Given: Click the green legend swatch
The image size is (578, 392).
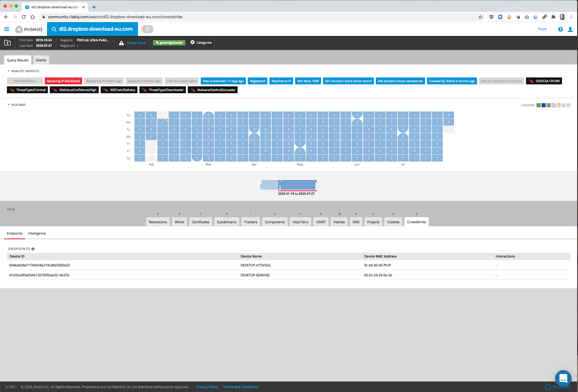Looking at the screenshot, I should pyautogui.click(x=538, y=105).
